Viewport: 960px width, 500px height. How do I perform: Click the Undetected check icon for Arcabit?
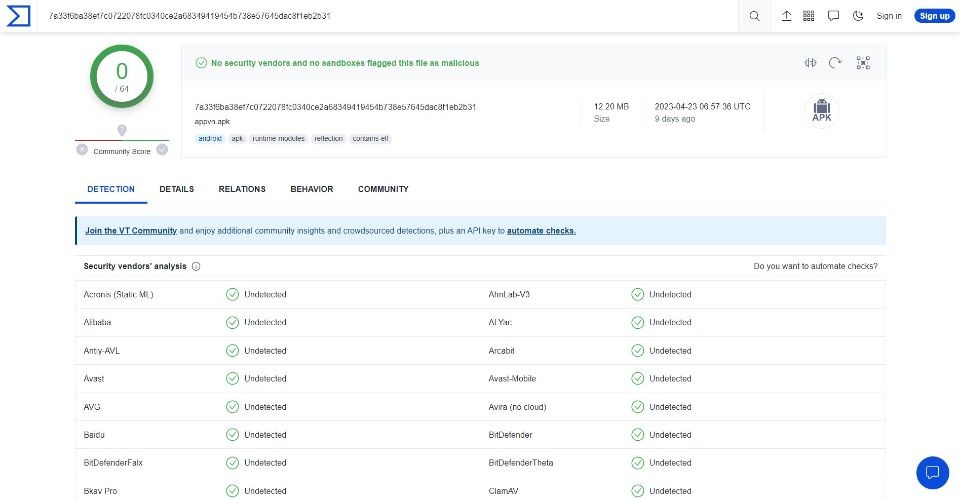tap(637, 351)
